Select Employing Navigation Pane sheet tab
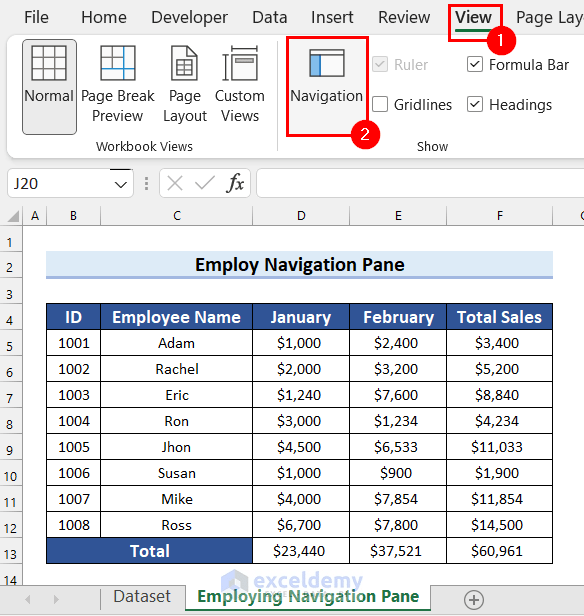 (x=308, y=596)
